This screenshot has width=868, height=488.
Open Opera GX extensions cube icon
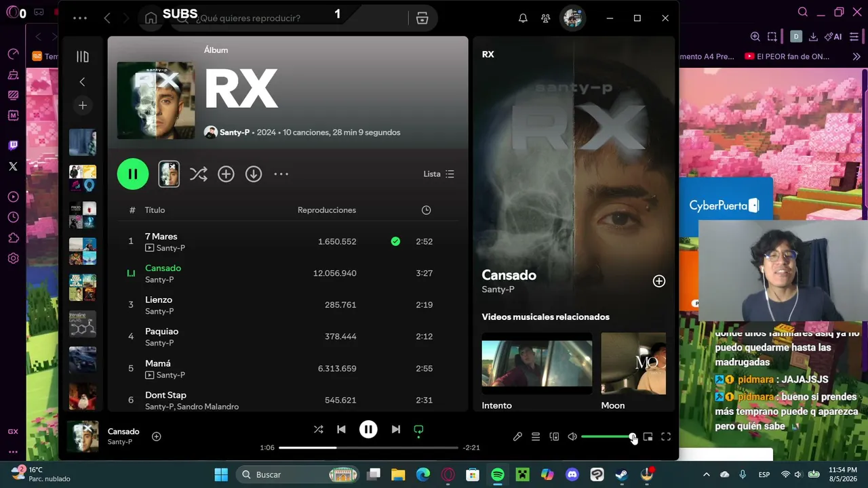13,238
